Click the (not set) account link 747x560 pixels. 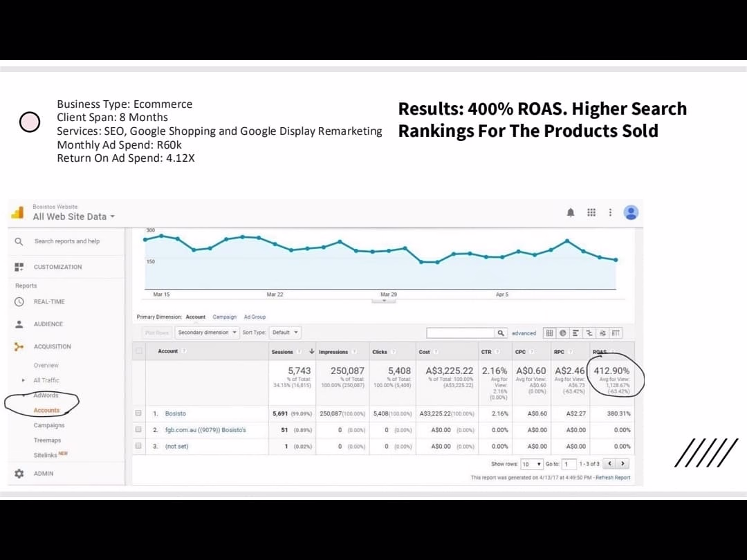(x=177, y=446)
